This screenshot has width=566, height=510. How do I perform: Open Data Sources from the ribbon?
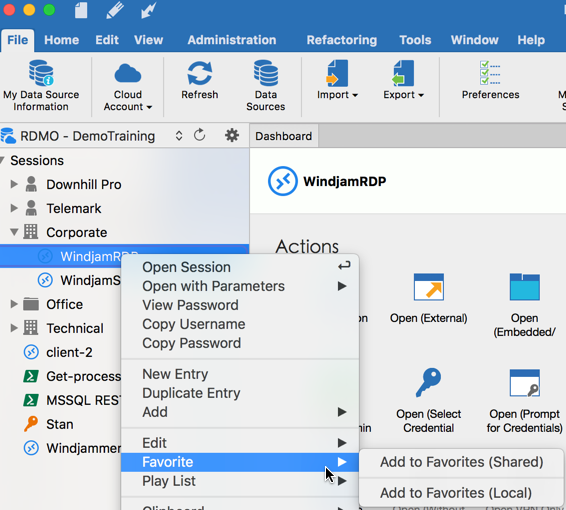[x=266, y=86]
